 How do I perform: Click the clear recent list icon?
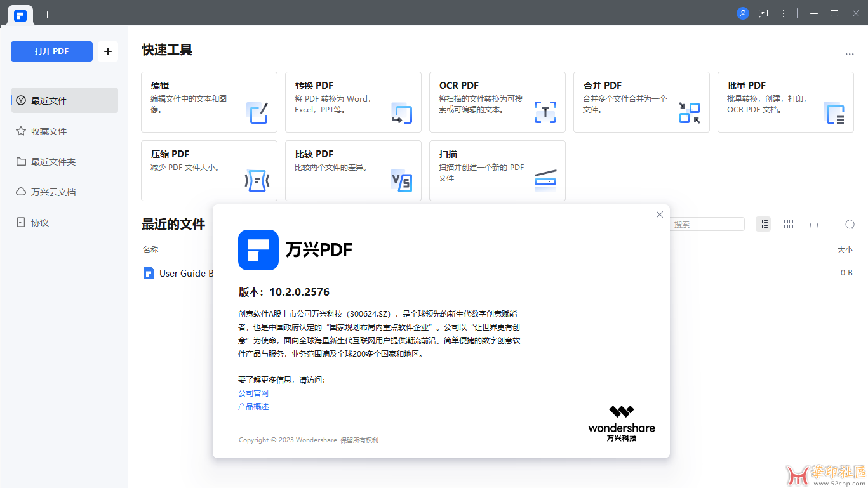[814, 224]
